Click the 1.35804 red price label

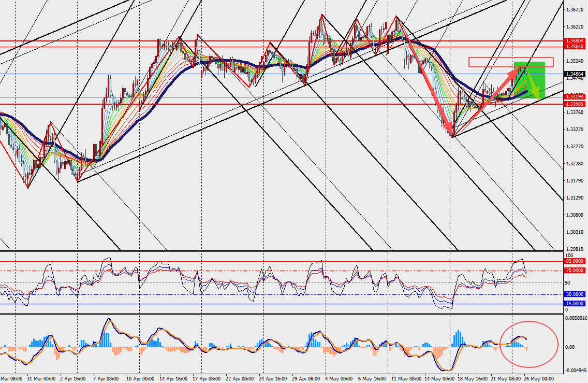coord(575,40)
